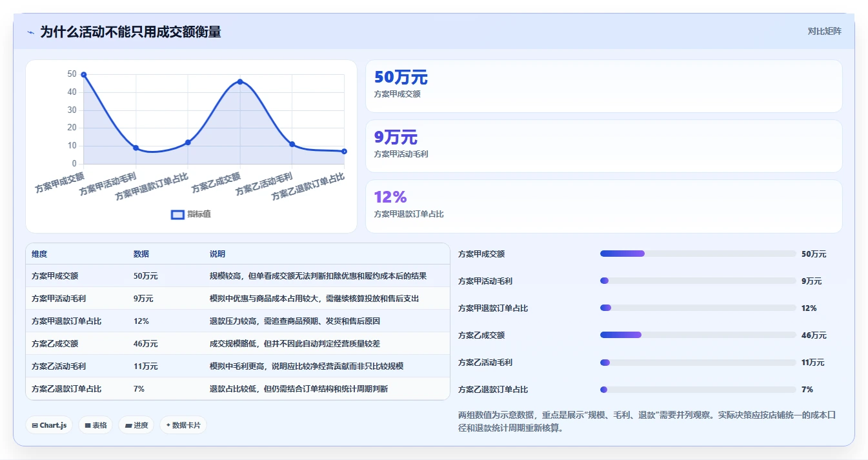
Task: Select the 对比矩阵 label in the header
Action: [824, 31]
